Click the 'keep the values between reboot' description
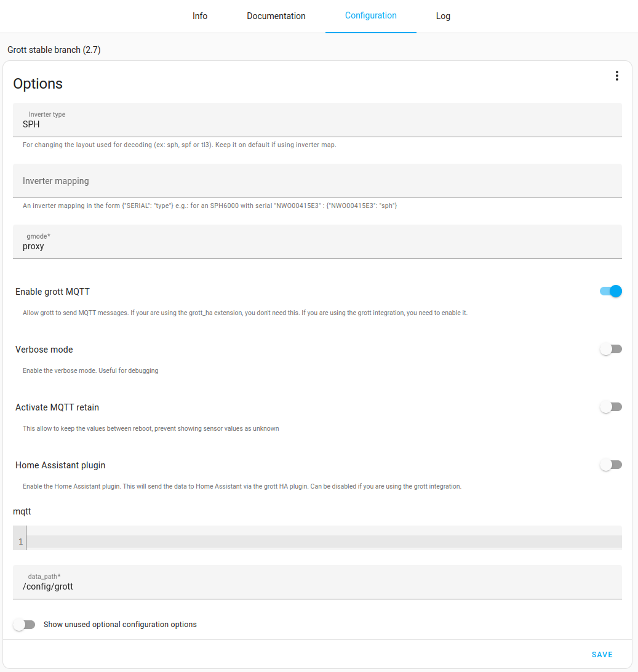 (151, 428)
